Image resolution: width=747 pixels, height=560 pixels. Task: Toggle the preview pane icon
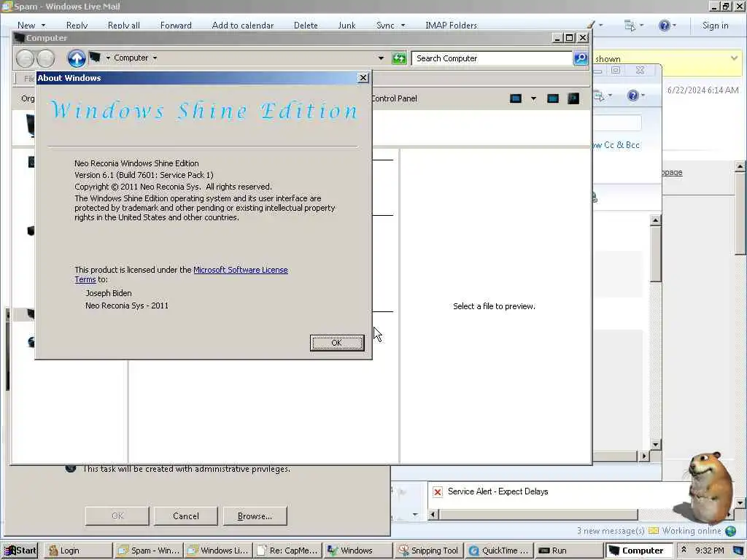[553, 98]
